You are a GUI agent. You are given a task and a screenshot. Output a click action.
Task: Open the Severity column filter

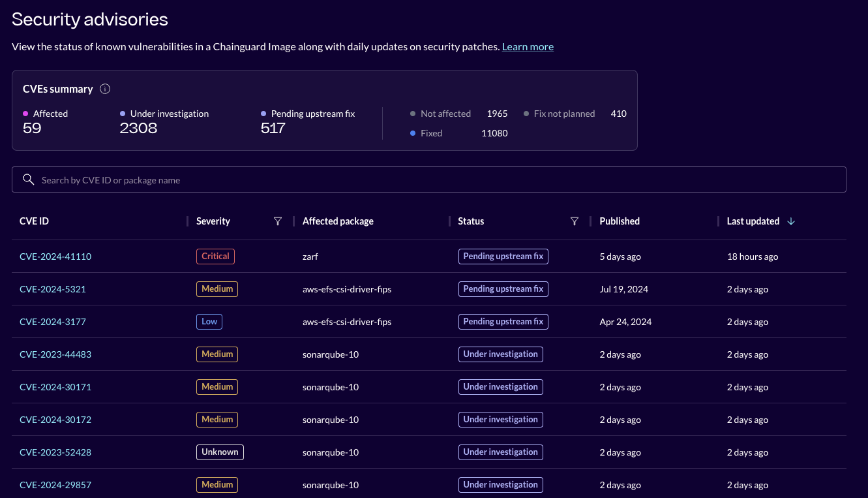coord(278,221)
